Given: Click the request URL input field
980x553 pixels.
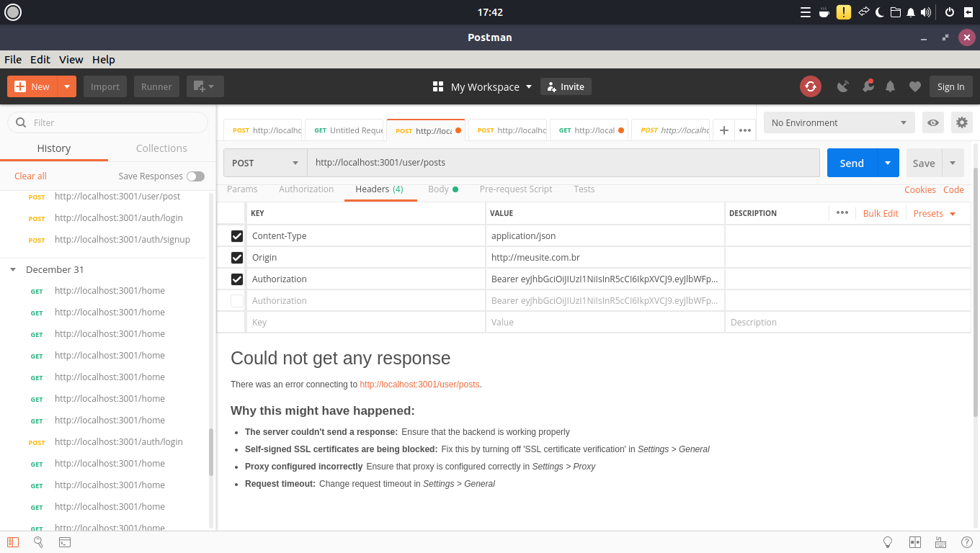Looking at the screenshot, I should 563,163.
